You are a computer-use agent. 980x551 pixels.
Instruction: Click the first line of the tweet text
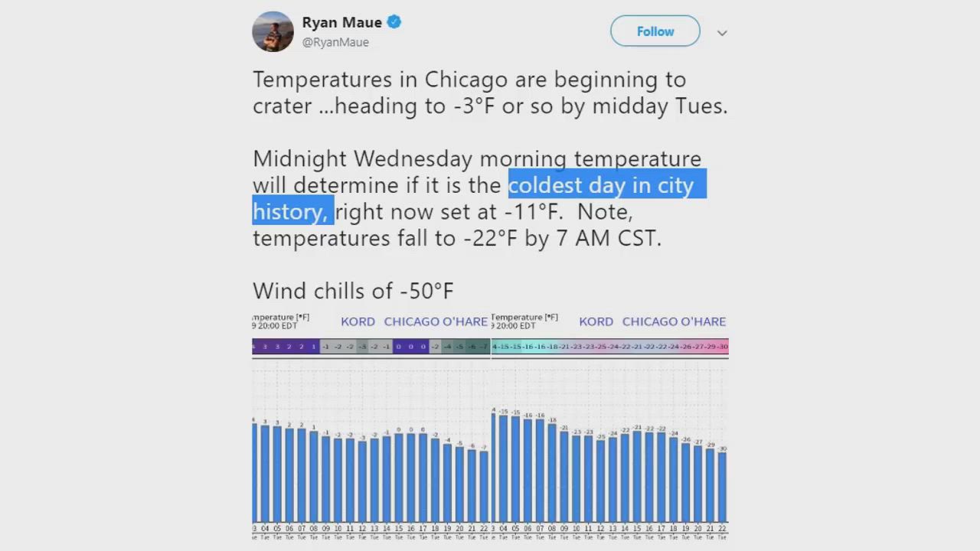point(469,80)
